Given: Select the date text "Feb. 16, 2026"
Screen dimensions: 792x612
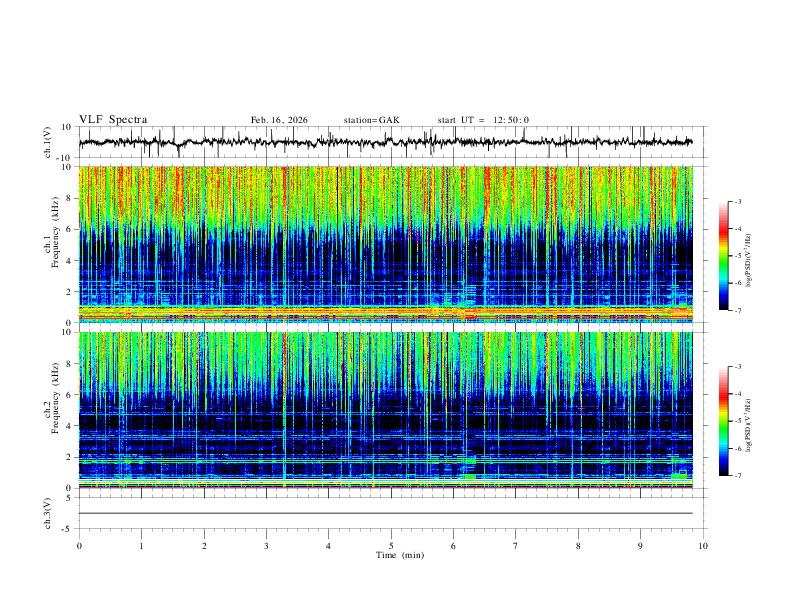Looking at the screenshot, I should point(279,120).
